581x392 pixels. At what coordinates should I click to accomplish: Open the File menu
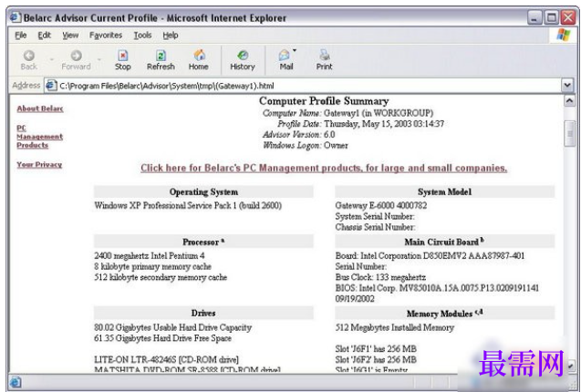tap(21, 36)
